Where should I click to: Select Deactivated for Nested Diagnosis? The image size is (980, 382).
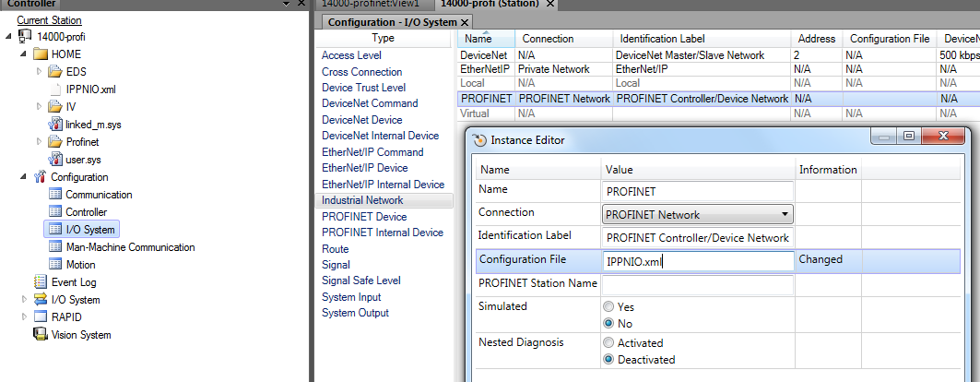[608, 360]
